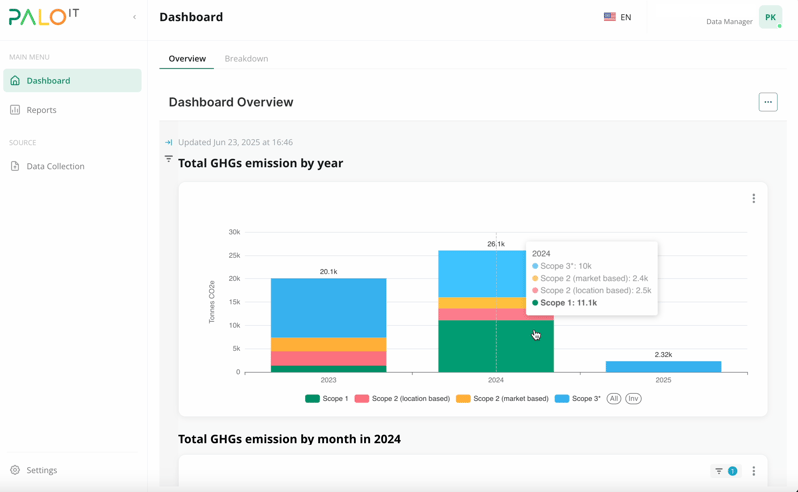
Task: Open Dashboard Overview more options menu
Action: (767, 102)
